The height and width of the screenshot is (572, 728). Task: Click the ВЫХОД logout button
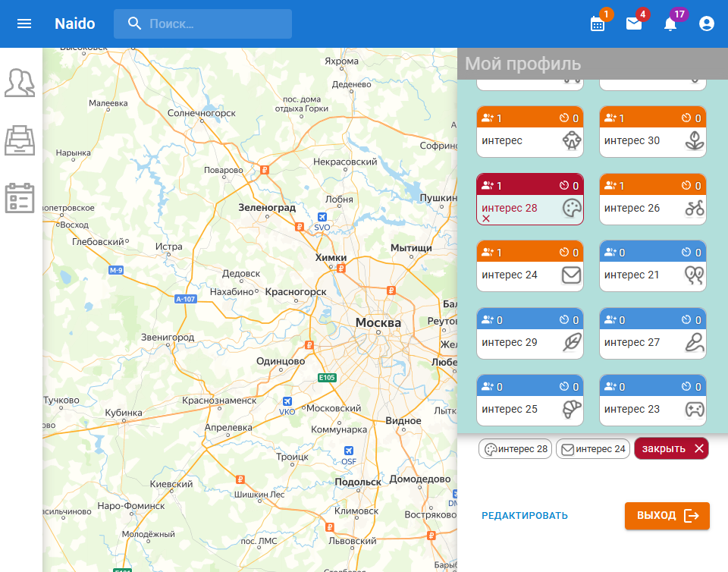[x=667, y=515]
